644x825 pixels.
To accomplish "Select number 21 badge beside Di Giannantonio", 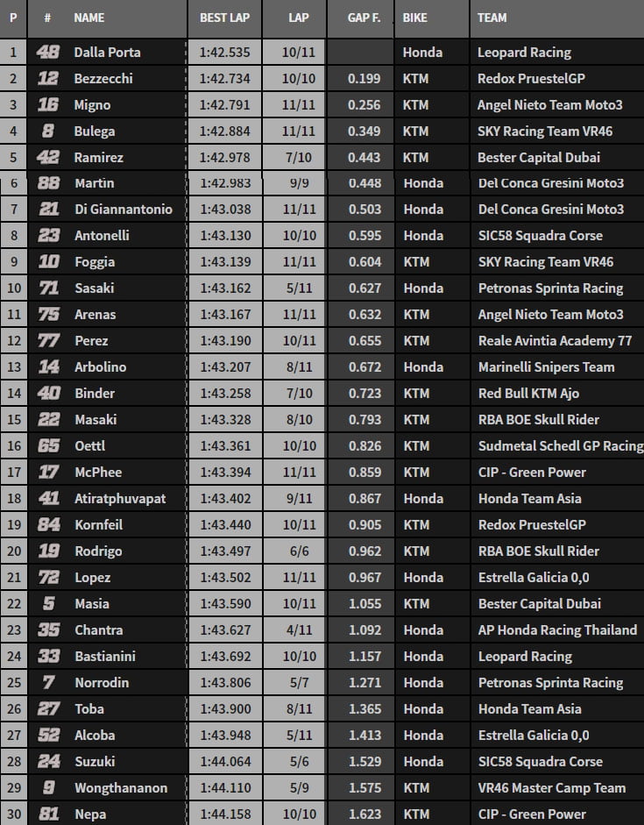I will tap(48, 210).
